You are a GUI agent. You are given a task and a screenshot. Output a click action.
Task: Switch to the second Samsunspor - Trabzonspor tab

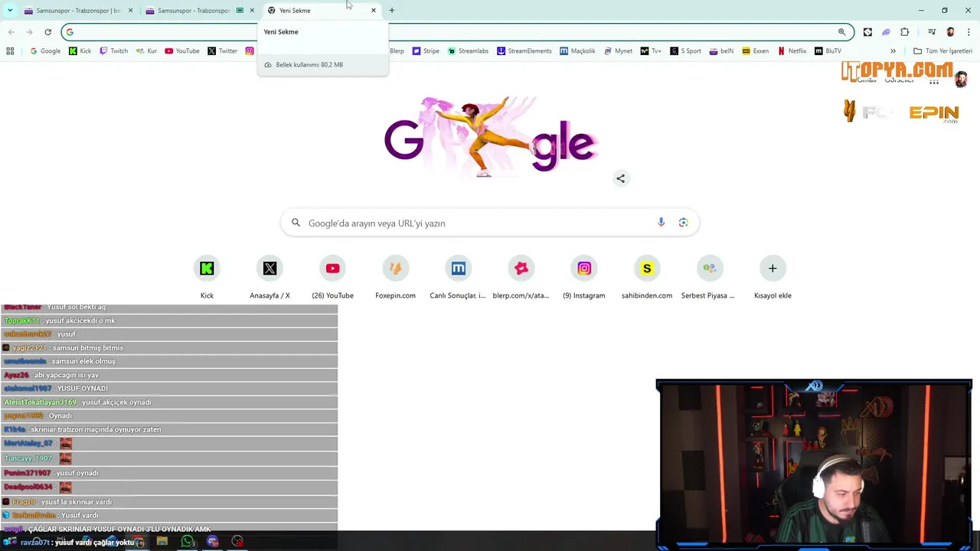pos(193,10)
